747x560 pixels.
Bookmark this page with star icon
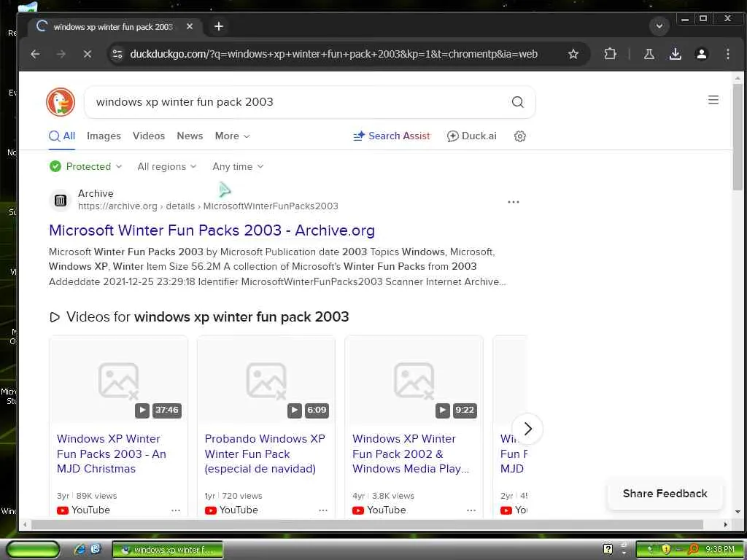coord(573,54)
